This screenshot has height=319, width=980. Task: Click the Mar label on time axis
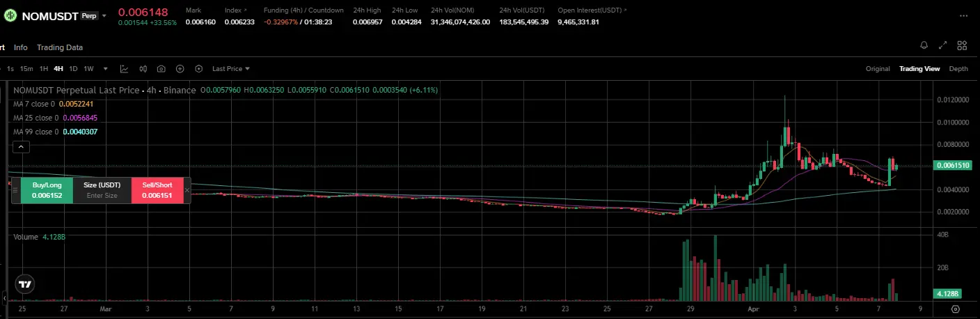tap(105, 307)
